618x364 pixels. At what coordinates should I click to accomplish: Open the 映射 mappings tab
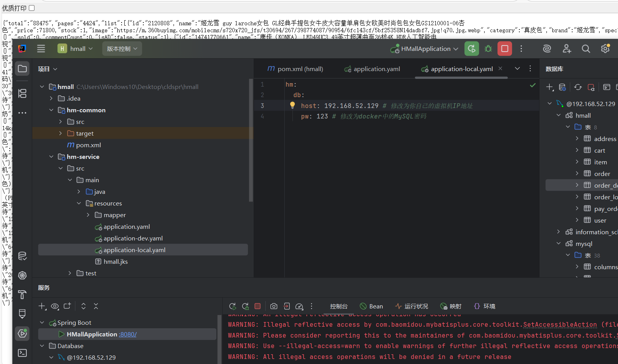451,306
